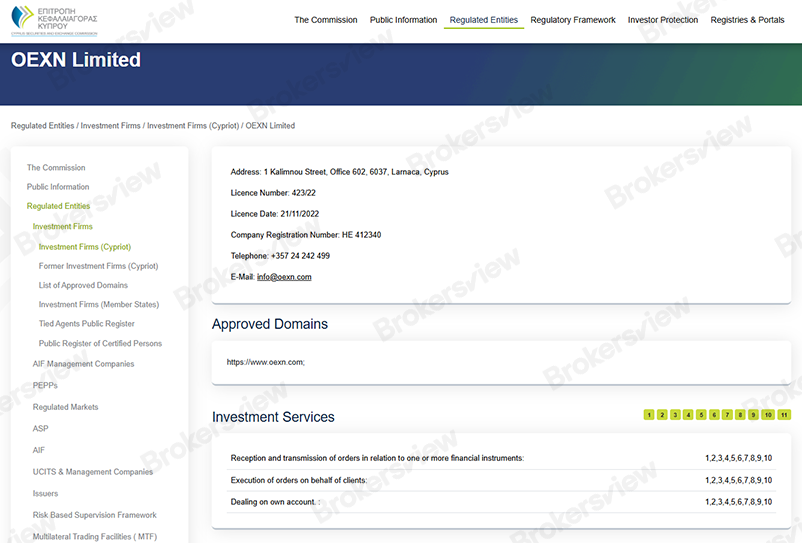Open Investor Protection top menu
Viewport: 802px width, 543px height.
[x=663, y=20]
